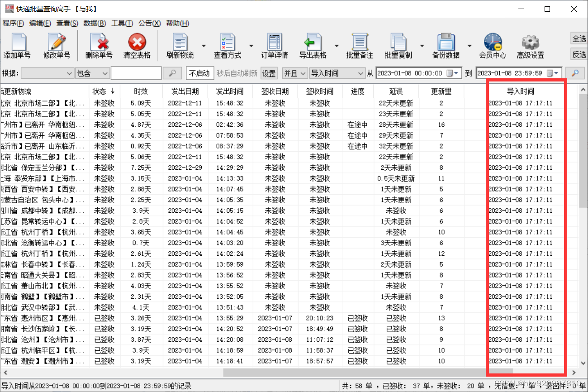Expand 刷新物流 dropdown arrow

pyautogui.click(x=203, y=46)
